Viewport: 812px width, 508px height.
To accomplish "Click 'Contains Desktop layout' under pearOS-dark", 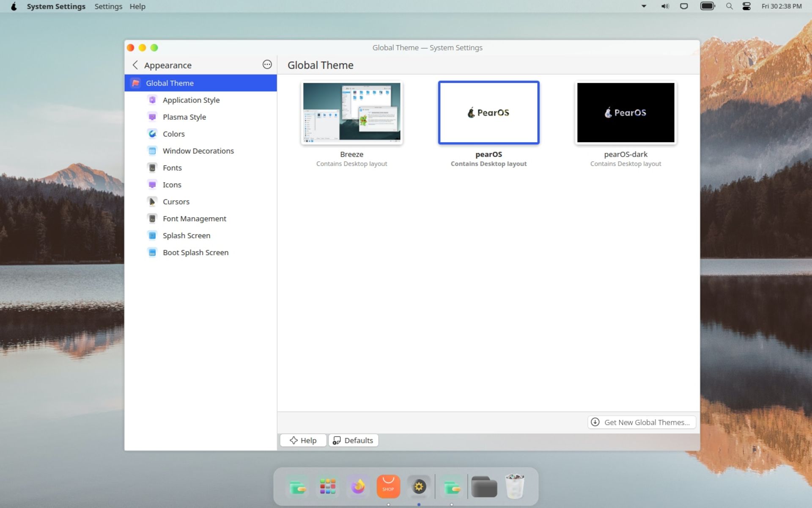I will pyautogui.click(x=625, y=164).
